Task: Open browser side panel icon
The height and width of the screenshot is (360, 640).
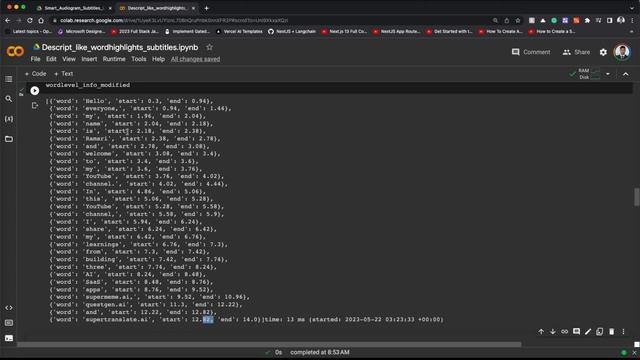Action: point(609,20)
